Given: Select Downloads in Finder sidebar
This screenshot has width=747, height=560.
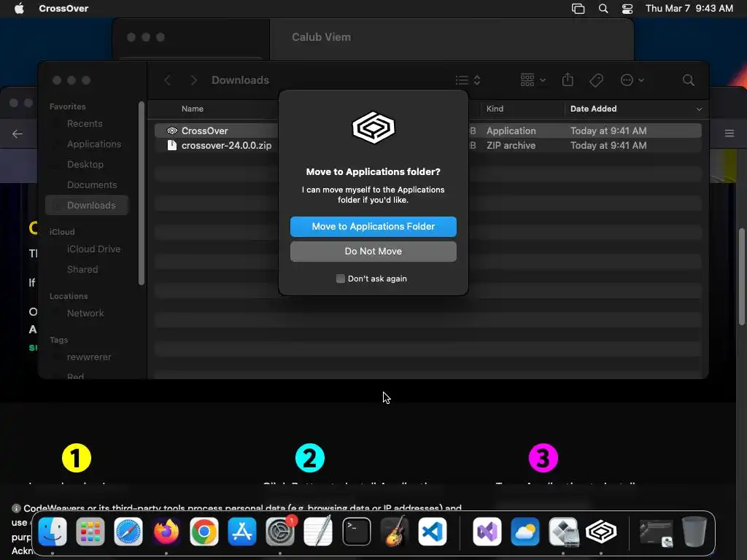Looking at the screenshot, I should click(x=87, y=205).
